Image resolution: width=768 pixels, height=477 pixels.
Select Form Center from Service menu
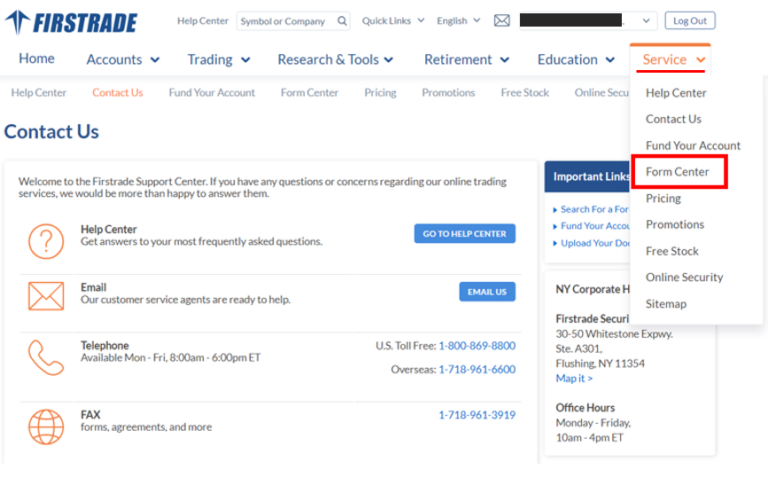coord(677,172)
